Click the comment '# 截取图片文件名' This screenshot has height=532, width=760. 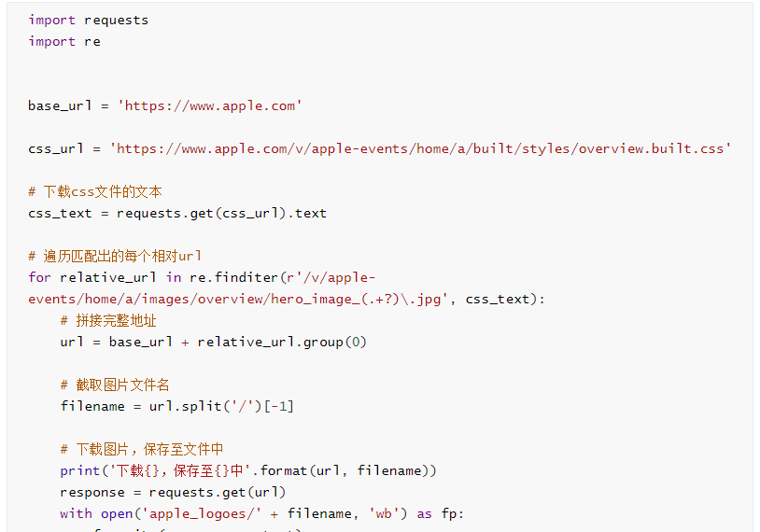115,385
